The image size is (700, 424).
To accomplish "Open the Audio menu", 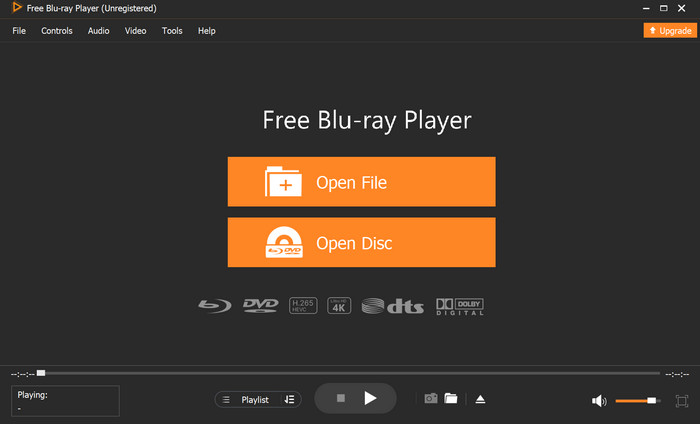I will [x=98, y=31].
